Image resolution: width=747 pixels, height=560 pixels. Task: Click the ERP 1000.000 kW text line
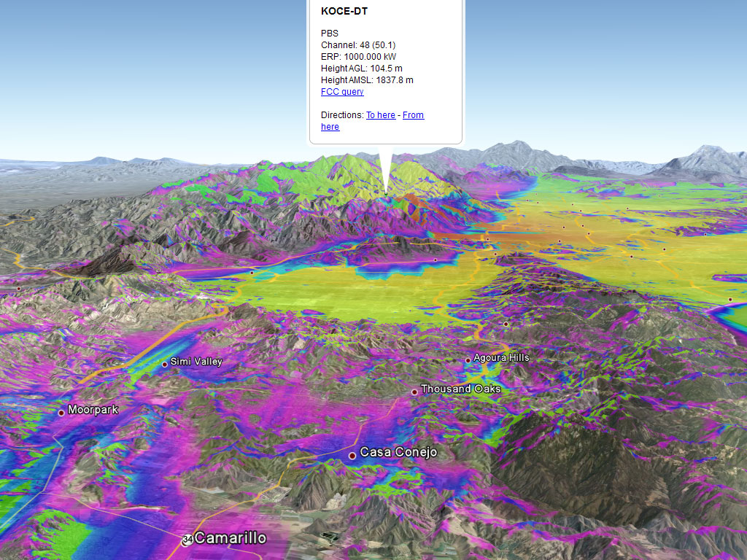(358, 57)
